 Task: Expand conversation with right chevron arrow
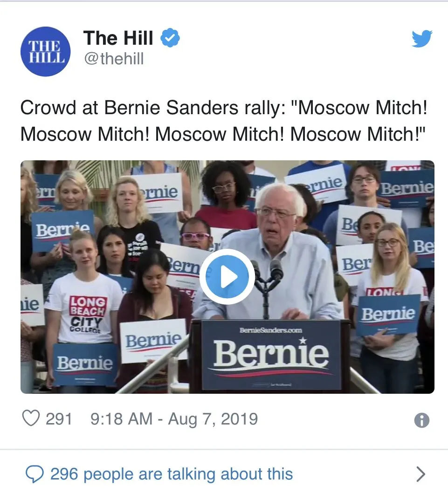click(420, 474)
